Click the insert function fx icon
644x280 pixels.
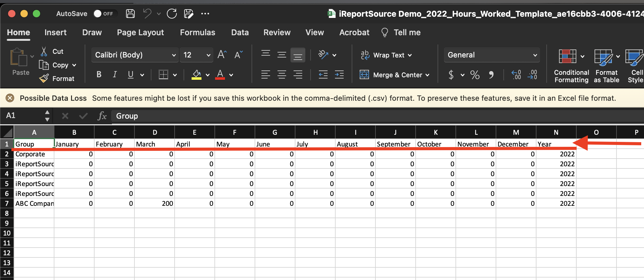(102, 116)
